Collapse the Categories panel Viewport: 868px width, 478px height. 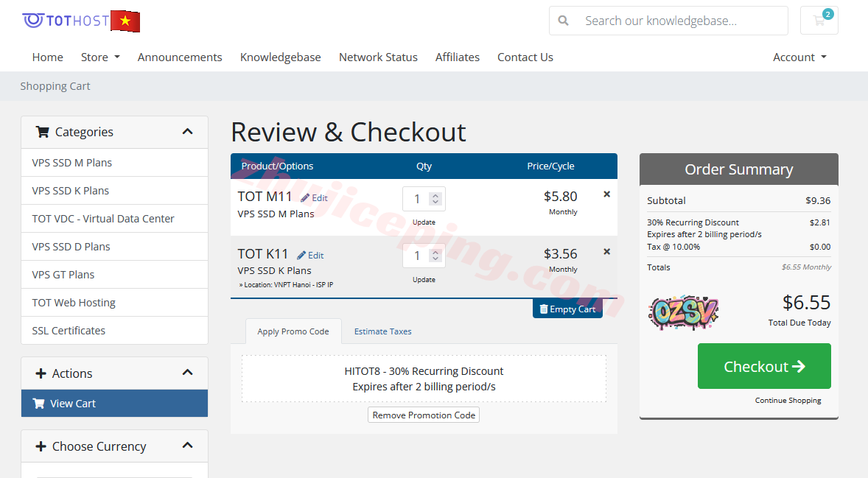coord(187,132)
